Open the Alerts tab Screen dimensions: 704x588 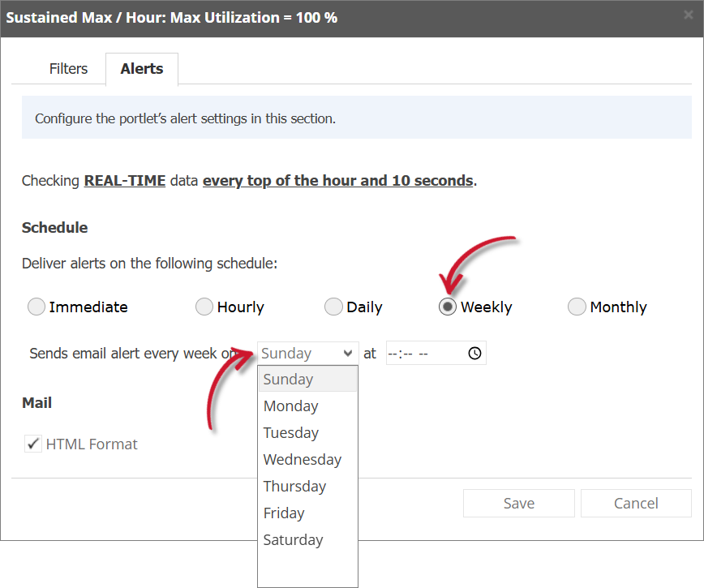(141, 69)
